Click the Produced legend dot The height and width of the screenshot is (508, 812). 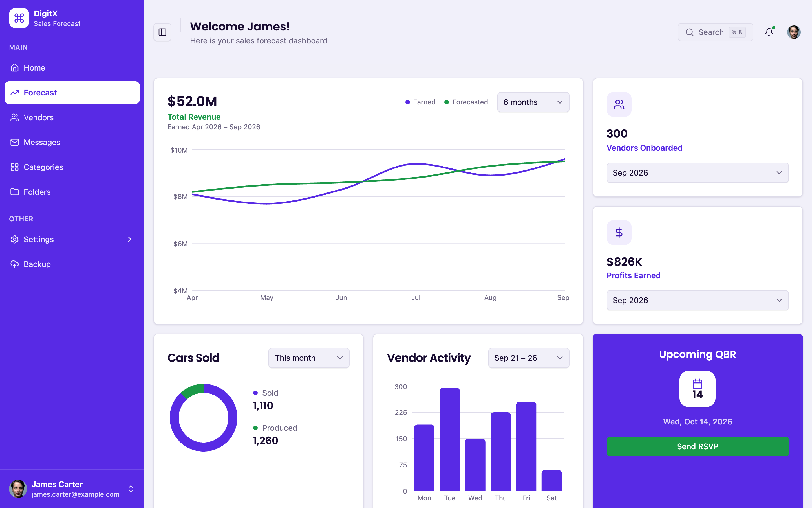pos(255,428)
